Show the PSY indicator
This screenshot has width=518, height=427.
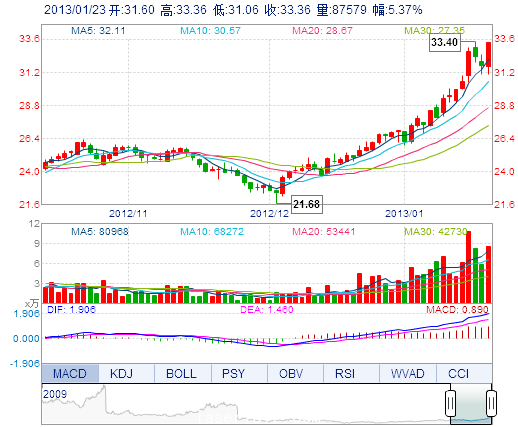tap(233, 373)
